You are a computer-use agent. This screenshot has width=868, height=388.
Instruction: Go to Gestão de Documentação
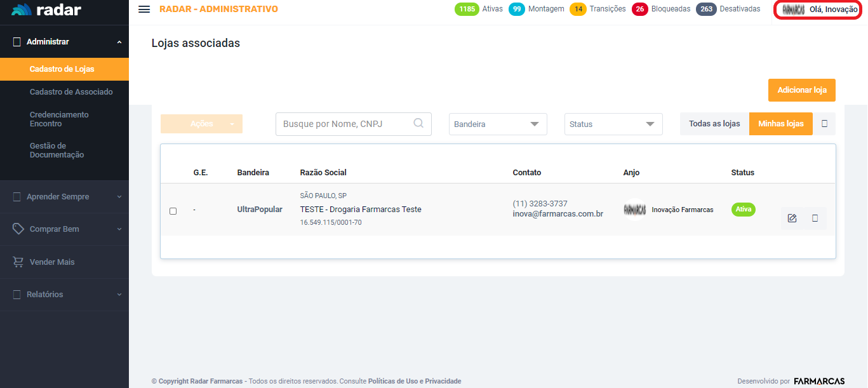click(57, 151)
